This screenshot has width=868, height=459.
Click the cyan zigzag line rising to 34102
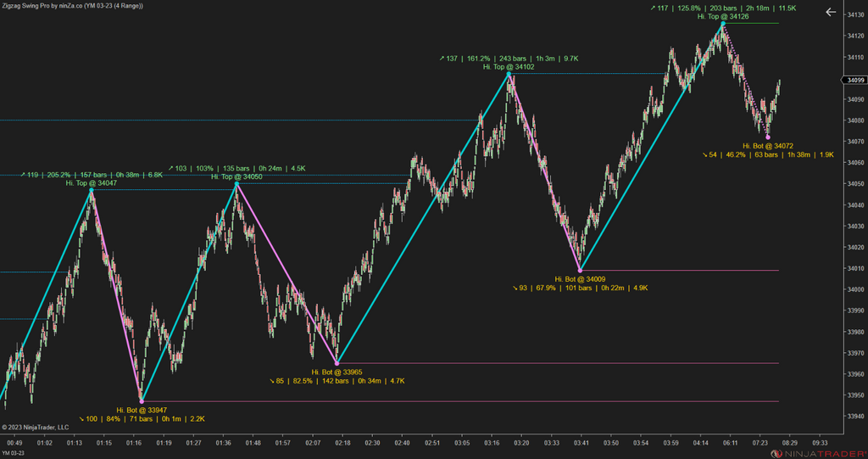pyautogui.click(x=423, y=218)
